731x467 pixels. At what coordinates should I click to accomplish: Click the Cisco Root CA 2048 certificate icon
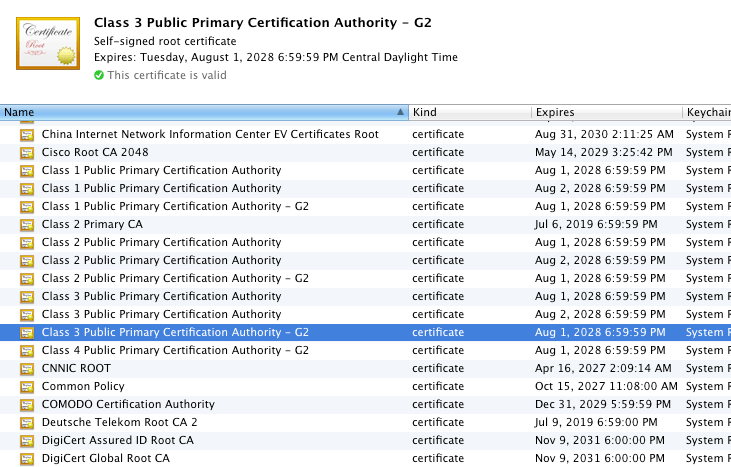pyautogui.click(x=27, y=153)
